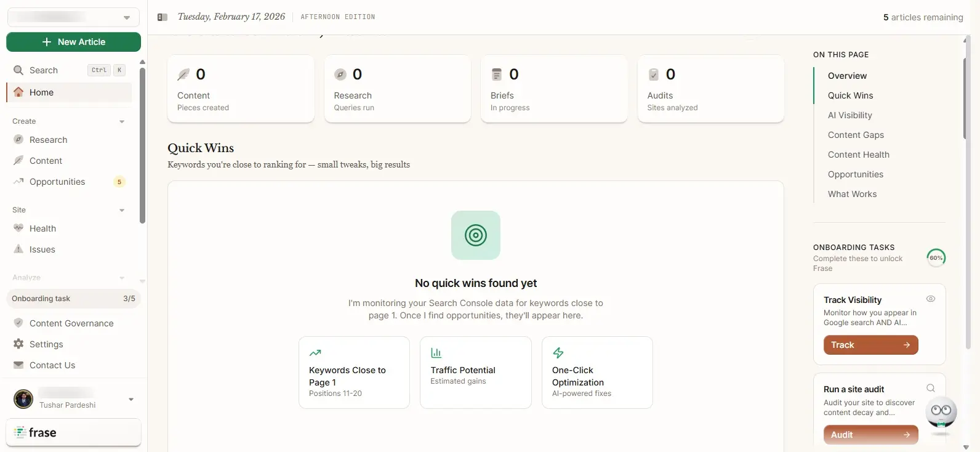Collapse the Create section
This screenshot has height=452, width=980.
pos(122,121)
